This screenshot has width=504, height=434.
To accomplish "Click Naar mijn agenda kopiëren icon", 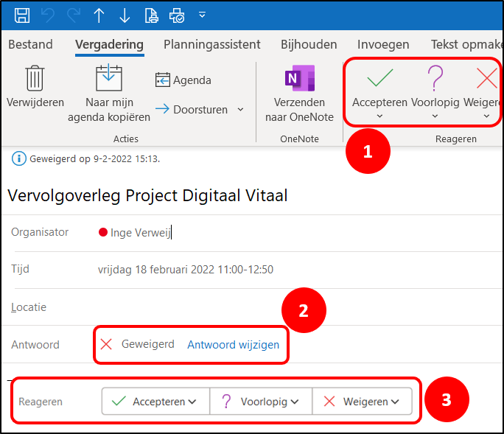I will 108,77.
